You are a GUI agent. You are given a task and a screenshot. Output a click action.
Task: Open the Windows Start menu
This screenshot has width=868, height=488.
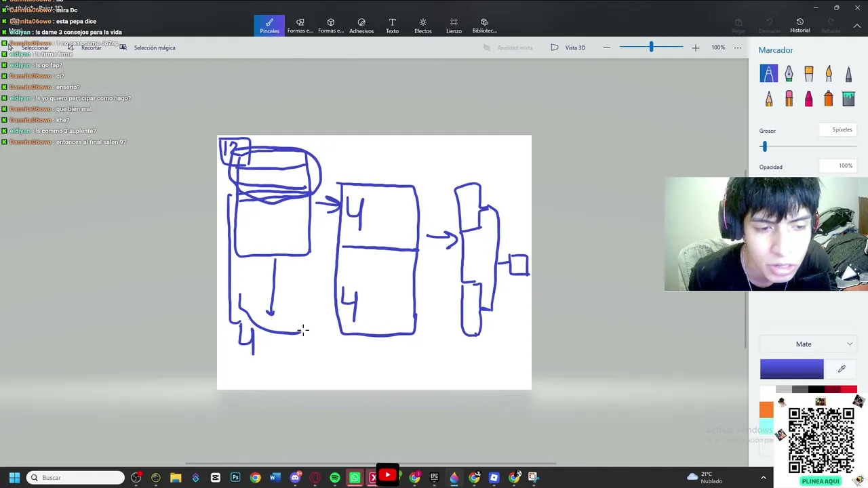(14, 478)
